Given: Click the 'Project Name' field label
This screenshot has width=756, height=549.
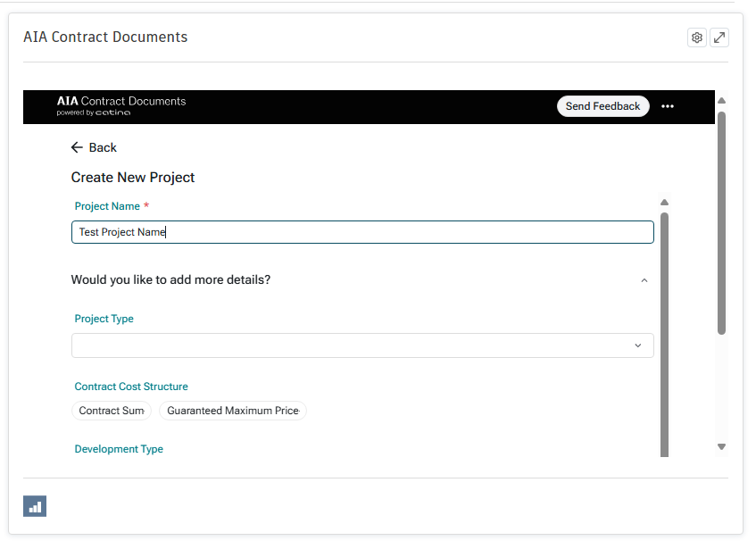Looking at the screenshot, I should point(107,206).
